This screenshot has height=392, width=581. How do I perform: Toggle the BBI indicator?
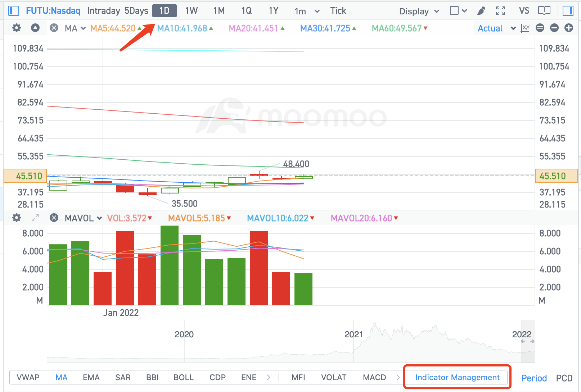point(152,377)
